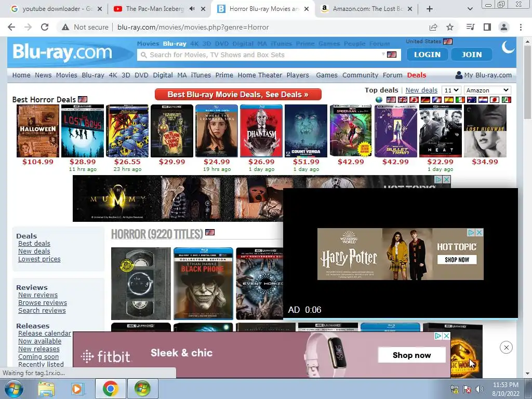This screenshot has height=399, width=532.
Task: Open the Home Theater menu item
Action: point(260,75)
